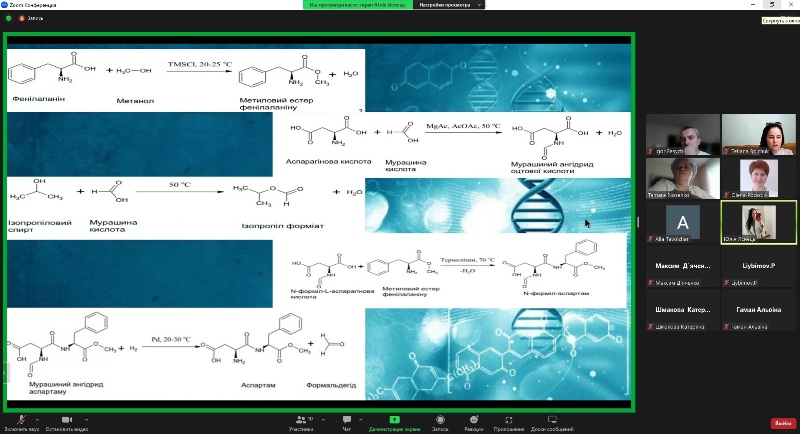Click muted mic icon on Liybimov.P tile
This screenshot has height=434, width=800.
coord(726,283)
